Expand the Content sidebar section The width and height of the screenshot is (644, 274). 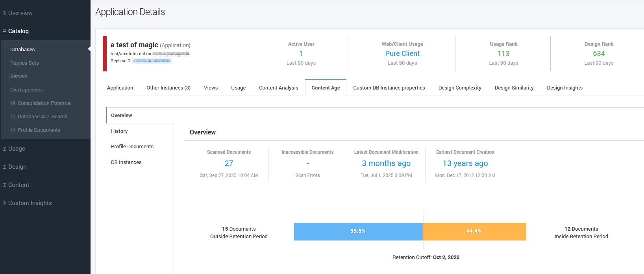coord(5,185)
